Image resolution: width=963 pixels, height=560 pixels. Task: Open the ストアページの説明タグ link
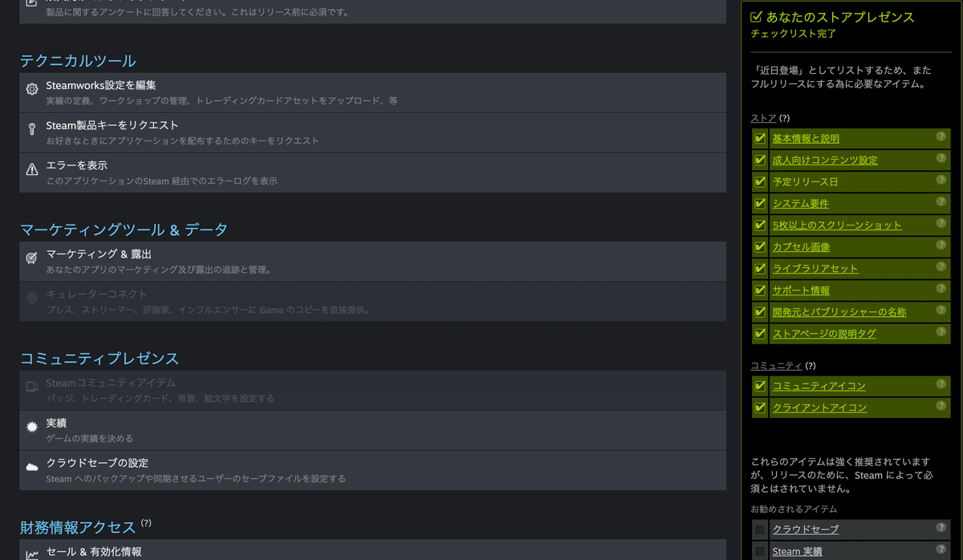pyautogui.click(x=824, y=334)
